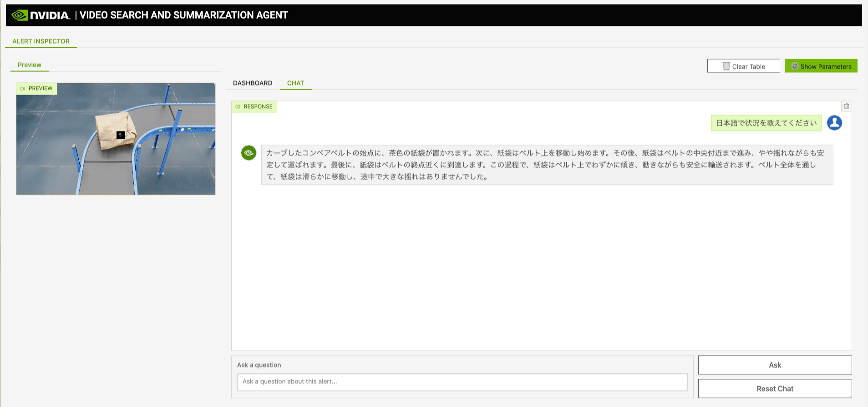Viewport: 868px width, 407px height.
Task: Click the green NVIDIA bot avatar
Action: [249, 153]
